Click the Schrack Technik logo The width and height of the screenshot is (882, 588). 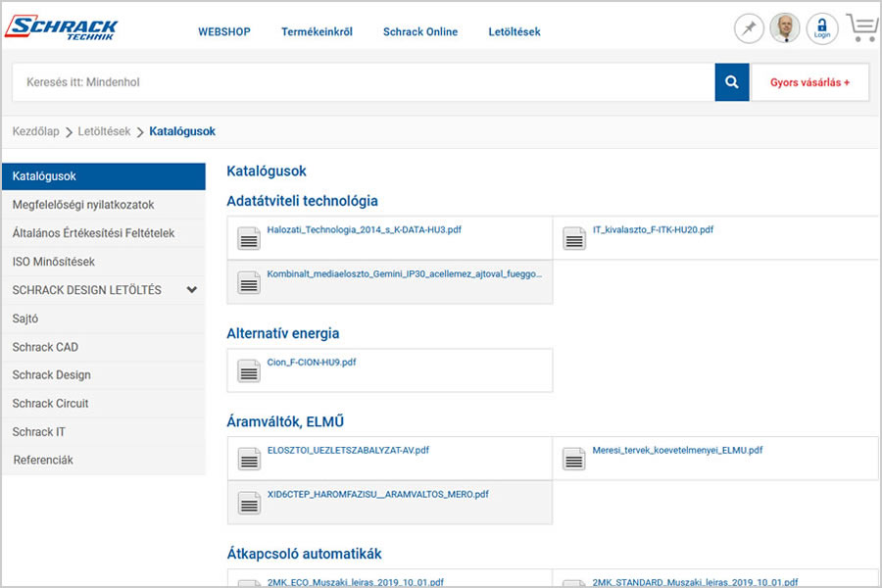pyautogui.click(x=62, y=27)
